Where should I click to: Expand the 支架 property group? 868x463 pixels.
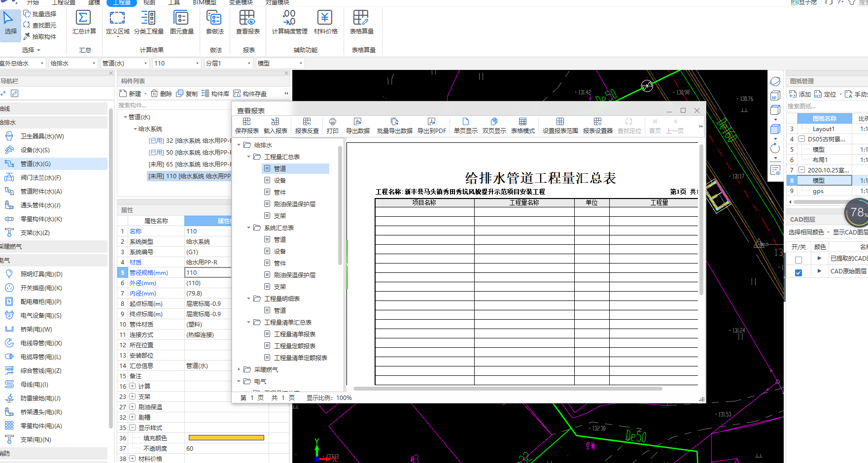pyautogui.click(x=132, y=397)
